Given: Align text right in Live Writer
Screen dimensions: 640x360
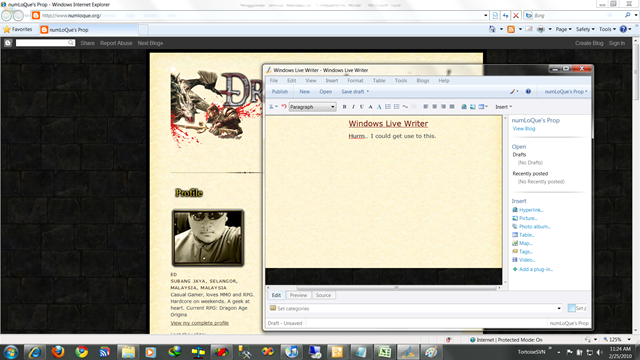Looking at the screenshot, I should pyautogui.click(x=443, y=107).
